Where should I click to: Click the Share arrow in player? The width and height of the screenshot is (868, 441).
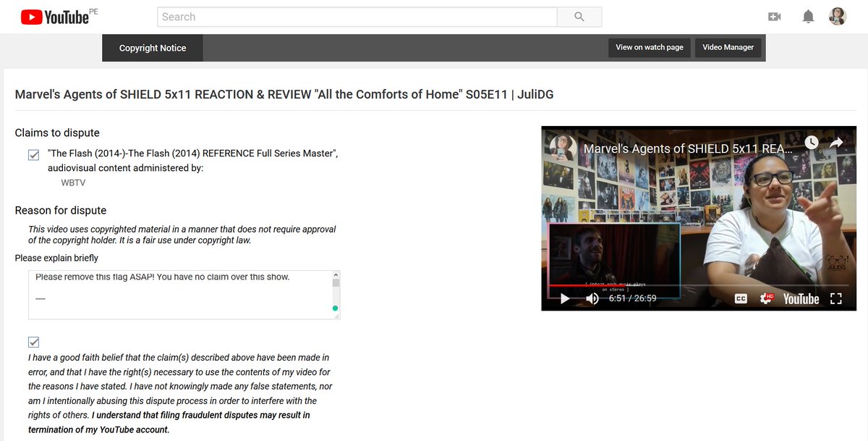[836, 143]
